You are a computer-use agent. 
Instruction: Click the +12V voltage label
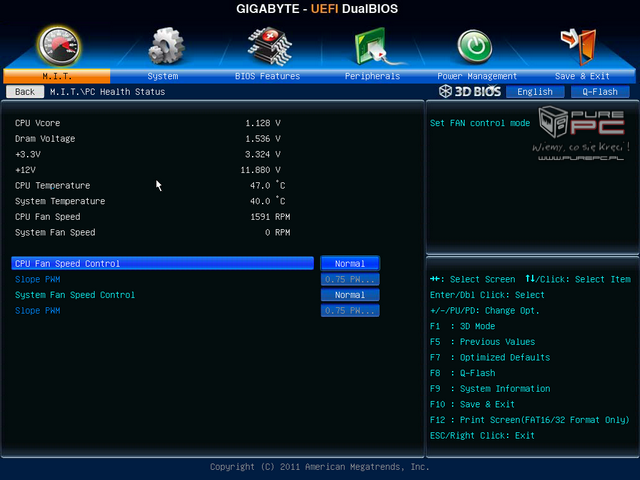(x=25, y=170)
